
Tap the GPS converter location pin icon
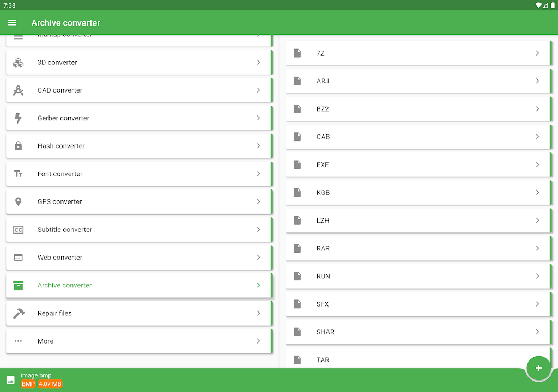coord(18,201)
